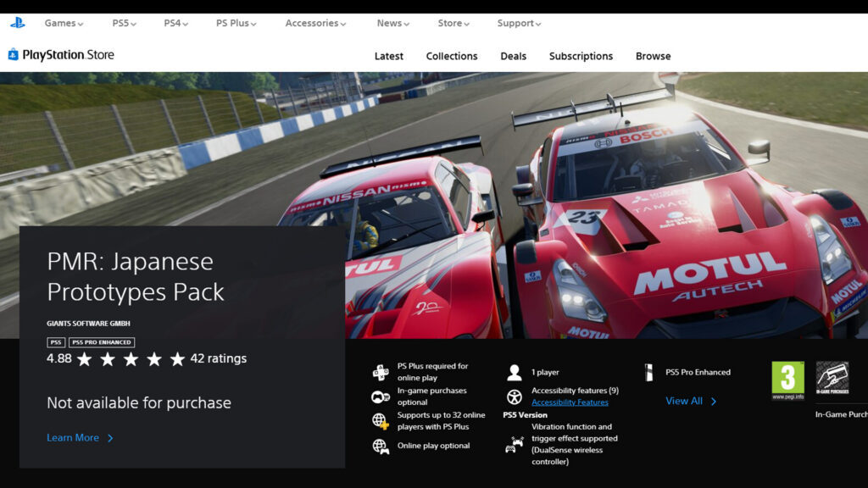
Task: Expand the PS5 dropdown menu
Action: pyautogui.click(x=124, y=23)
